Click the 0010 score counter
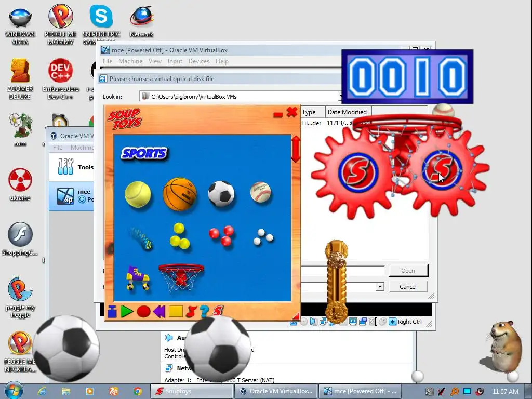The image size is (532, 399). point(407,77)
